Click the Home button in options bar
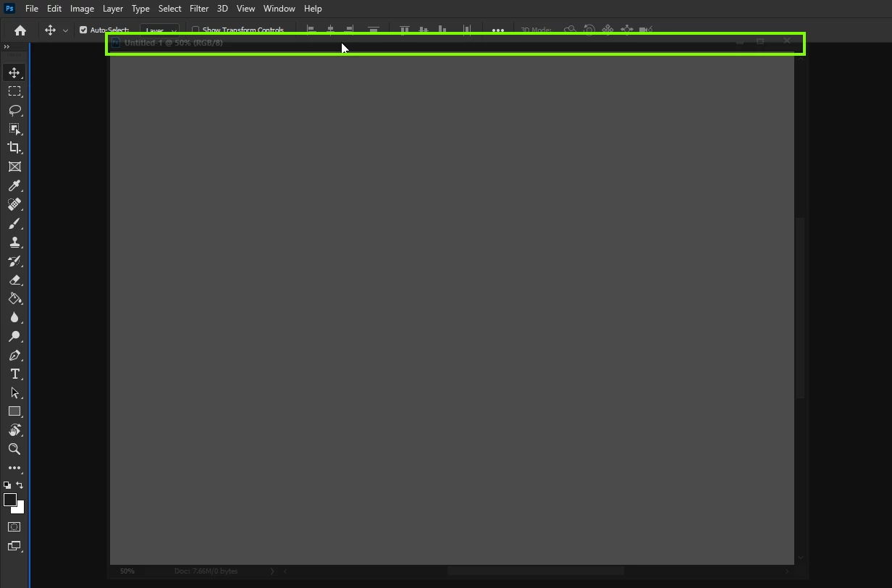 20,30
